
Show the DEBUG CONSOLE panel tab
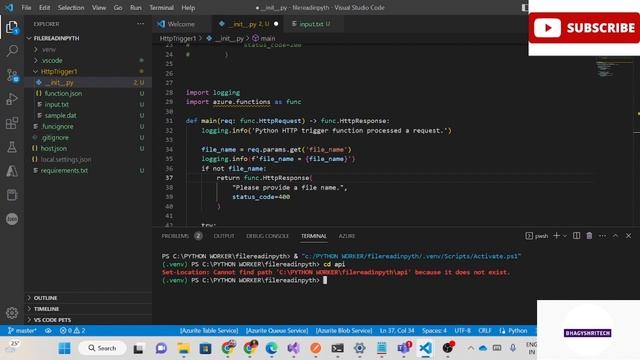(267, 236)
